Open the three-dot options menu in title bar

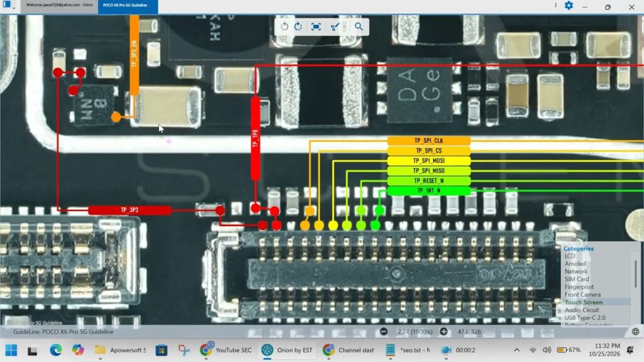(556, 5)
